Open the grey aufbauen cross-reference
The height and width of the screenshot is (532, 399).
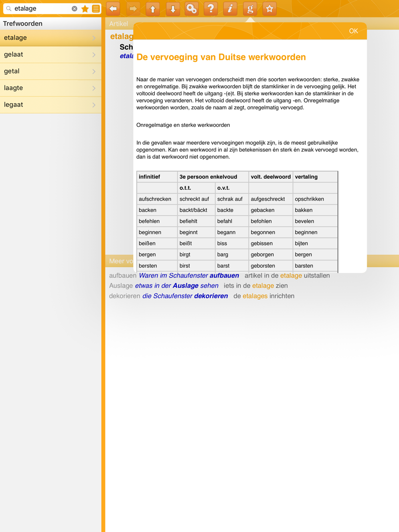pyautogui.click(x=123, y=276)
